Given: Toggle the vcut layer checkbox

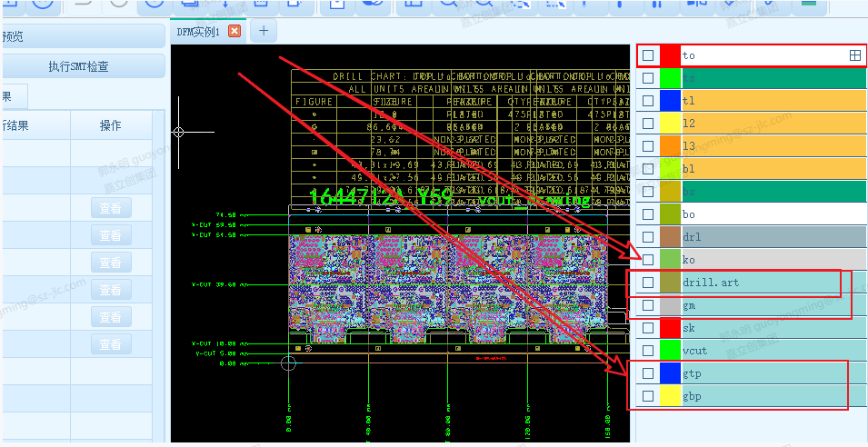Looking at the screenshot, I should tap(648, 351).
